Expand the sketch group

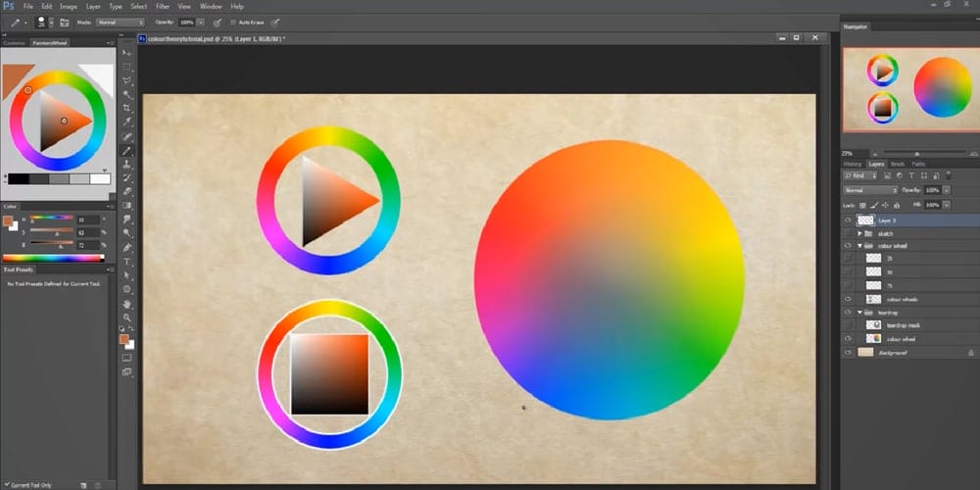[x=860, y=233]
